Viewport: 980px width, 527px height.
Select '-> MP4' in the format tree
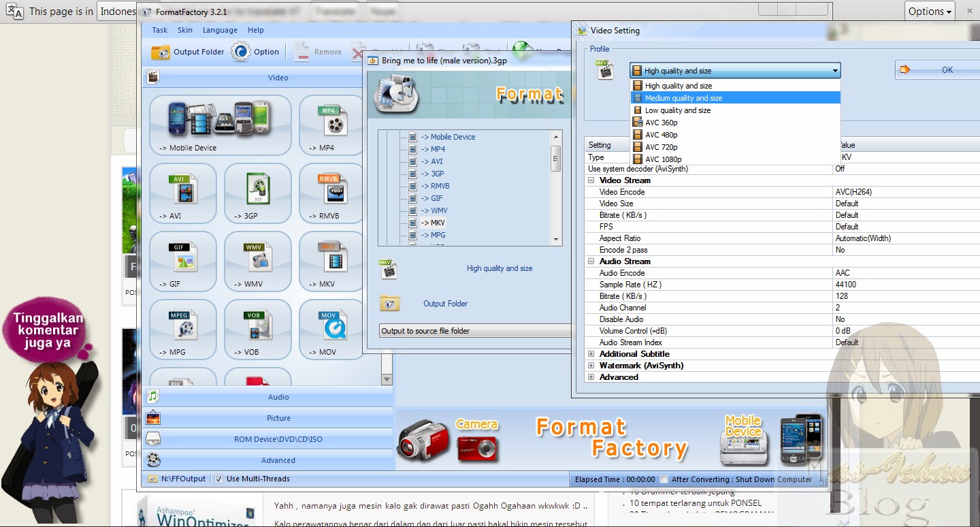pyautogui.click(x=433, y=149)
